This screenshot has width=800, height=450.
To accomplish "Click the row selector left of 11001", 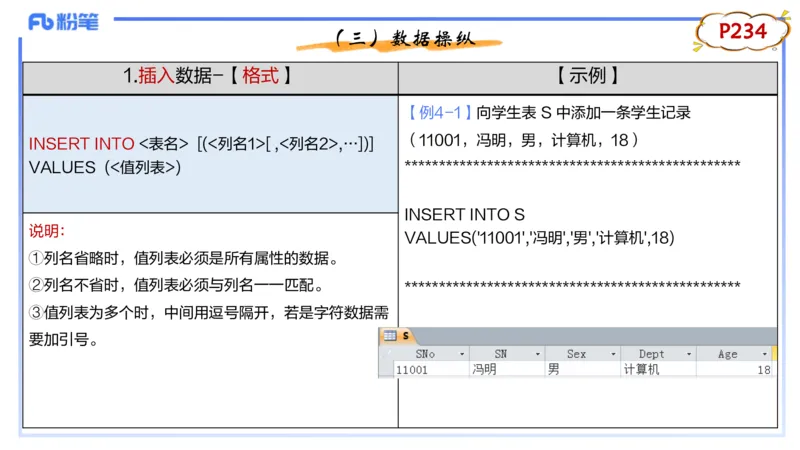I will click(x=386, y=369).
